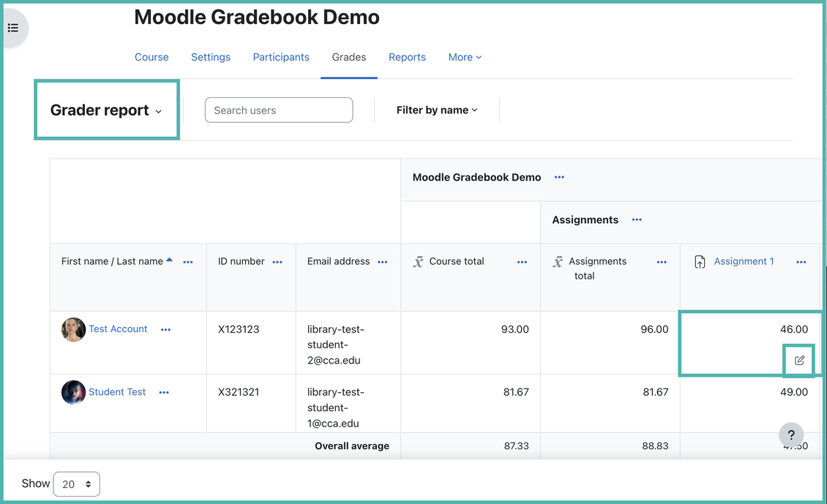Click email library-test-student-1@cca.edu
Screen dimensions: 827x504
coord(335,407)
